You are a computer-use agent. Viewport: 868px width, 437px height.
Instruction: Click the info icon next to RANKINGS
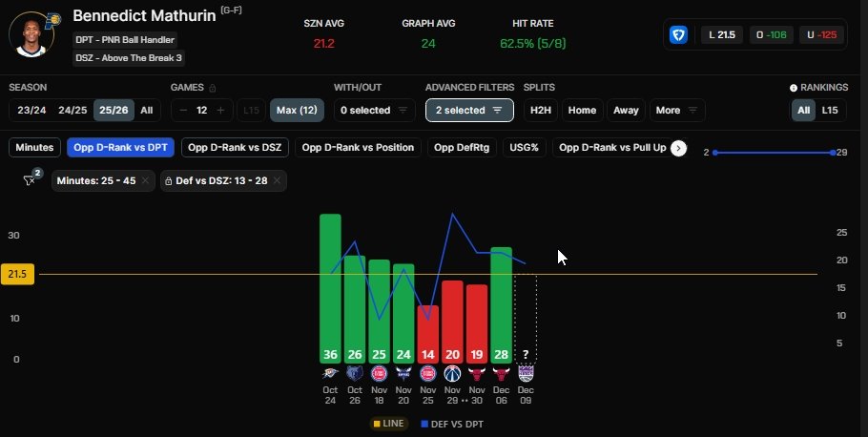(794, 88)
